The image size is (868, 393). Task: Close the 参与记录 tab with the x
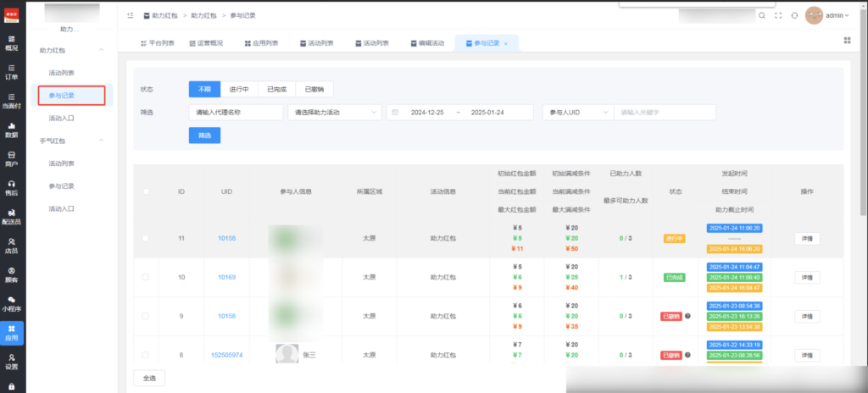(x=505, y=43)
